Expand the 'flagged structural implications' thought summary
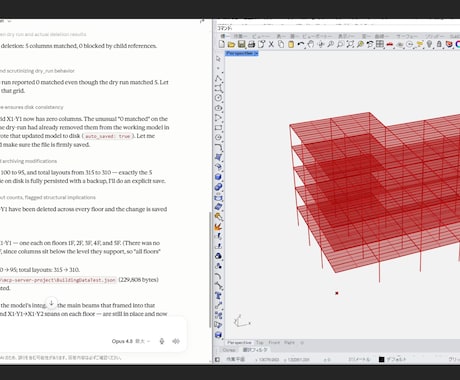The image size is (460, 380). (48, 197)
